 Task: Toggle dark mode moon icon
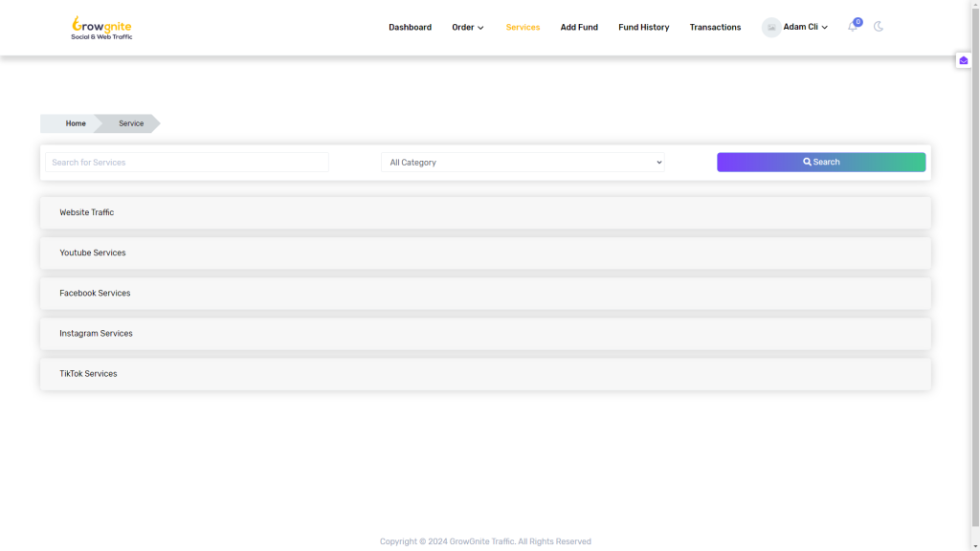point(879,27)
